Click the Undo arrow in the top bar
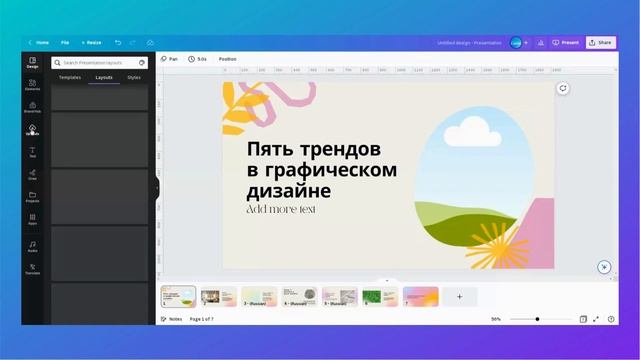The image size is (640, 360). (x=118, y=42)
